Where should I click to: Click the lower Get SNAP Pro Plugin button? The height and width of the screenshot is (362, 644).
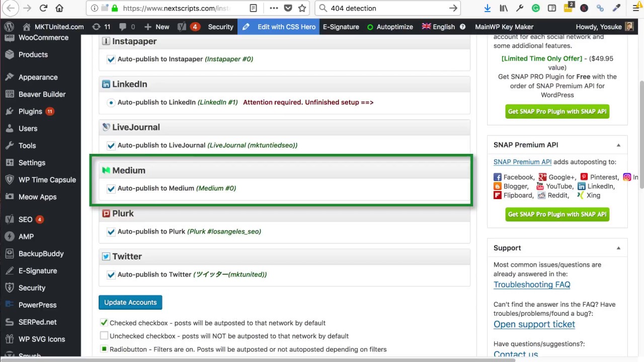(557, 214)
